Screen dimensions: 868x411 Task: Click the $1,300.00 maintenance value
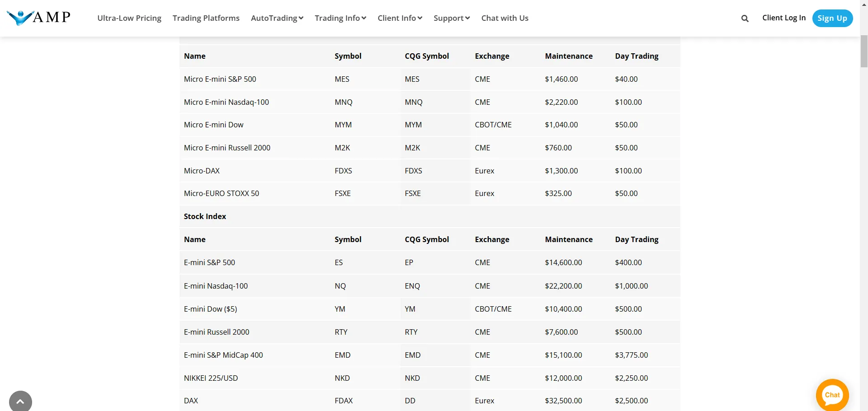(561, 171)
